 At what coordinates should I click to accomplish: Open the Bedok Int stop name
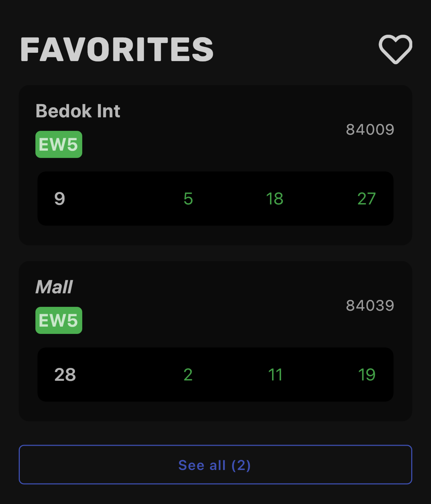tap(78, 111)
